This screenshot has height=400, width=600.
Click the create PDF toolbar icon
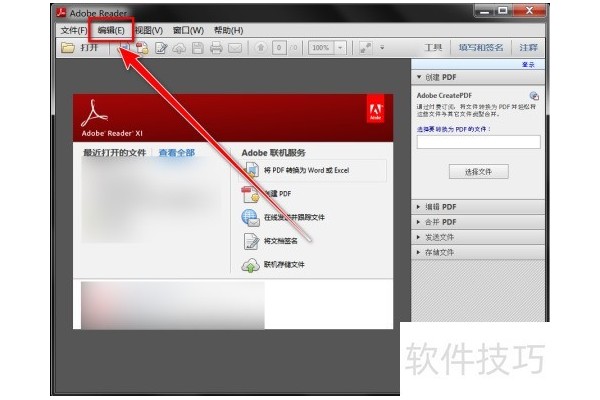(142, 48)
